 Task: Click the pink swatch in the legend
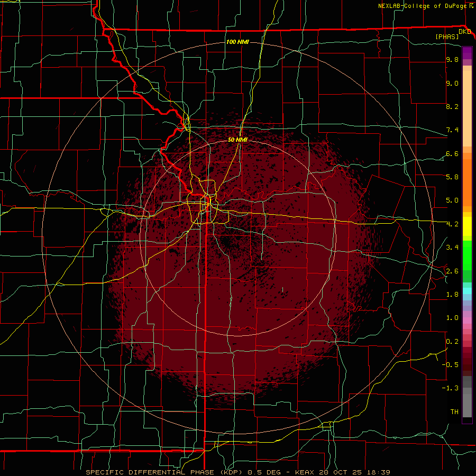[467, 321]
